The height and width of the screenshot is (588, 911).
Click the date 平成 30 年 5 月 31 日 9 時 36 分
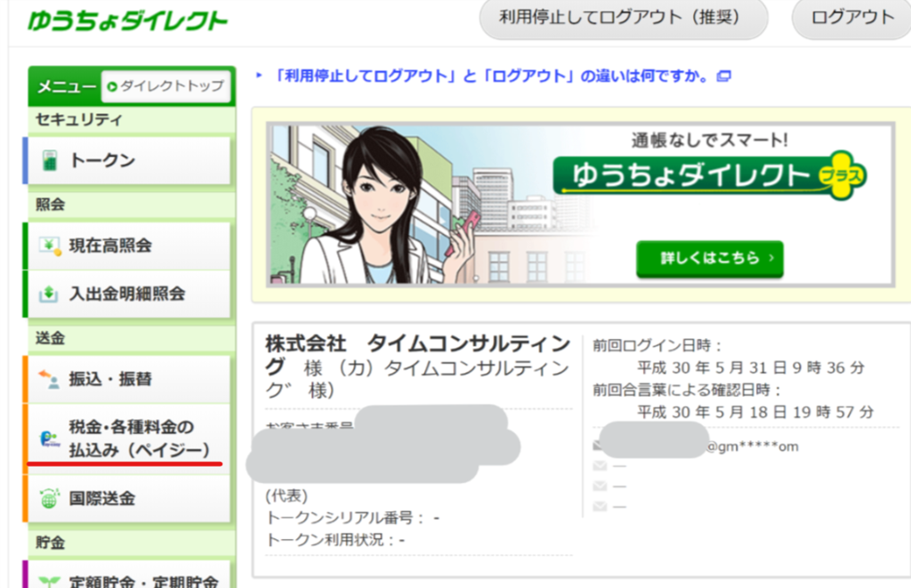point(751,367)
